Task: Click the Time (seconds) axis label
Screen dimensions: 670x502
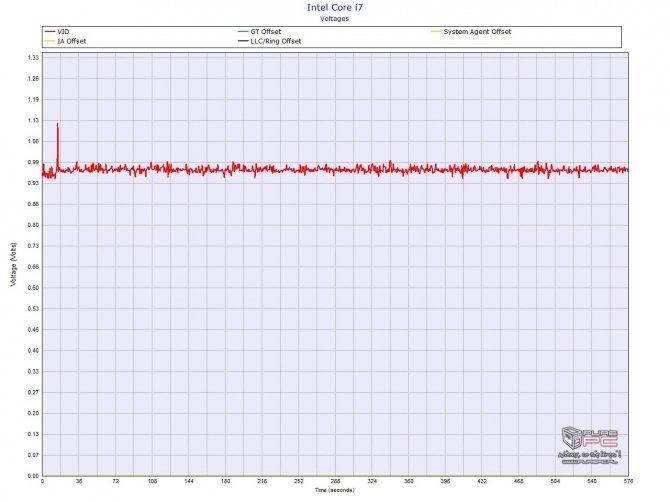Action: coord(335,490)
